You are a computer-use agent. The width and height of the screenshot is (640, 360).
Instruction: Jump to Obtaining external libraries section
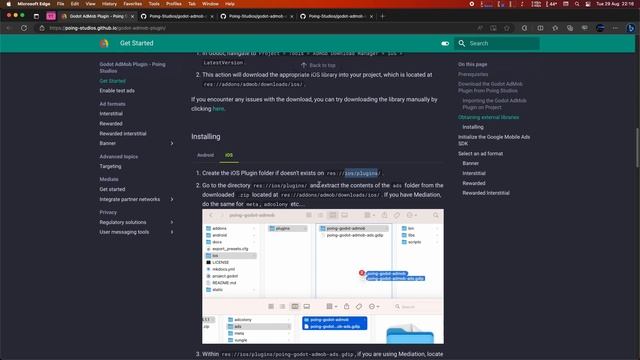click(489, 117)
